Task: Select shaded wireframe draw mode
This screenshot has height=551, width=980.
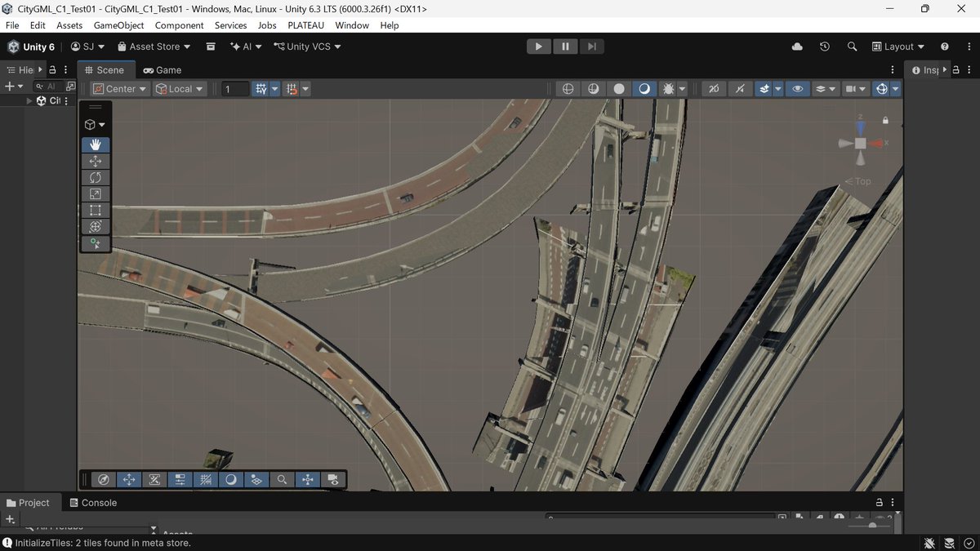Action: 594,89
